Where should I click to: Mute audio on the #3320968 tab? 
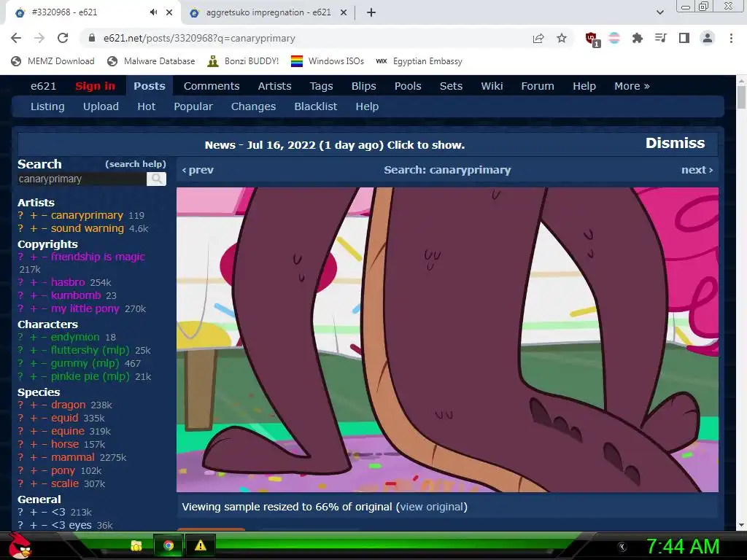[x=153, y=12]
